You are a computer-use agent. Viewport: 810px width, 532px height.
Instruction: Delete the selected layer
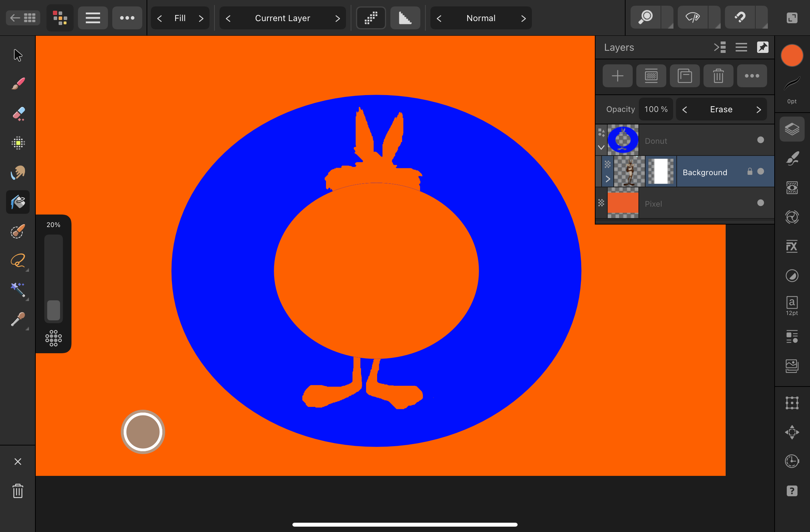(718, 76)
